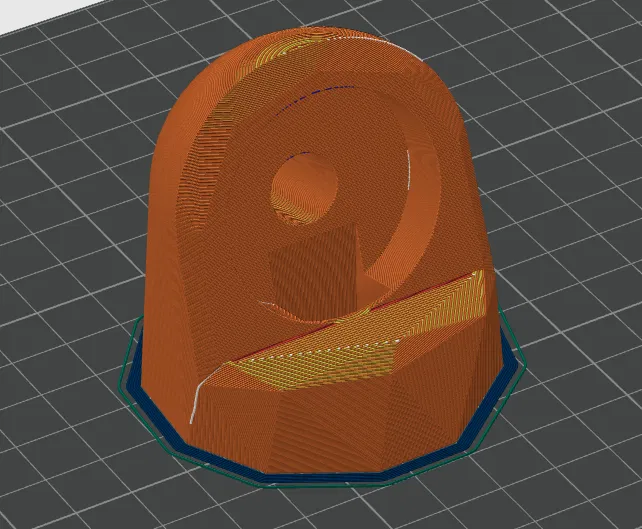Click the round hole in the model

(305, 188)
